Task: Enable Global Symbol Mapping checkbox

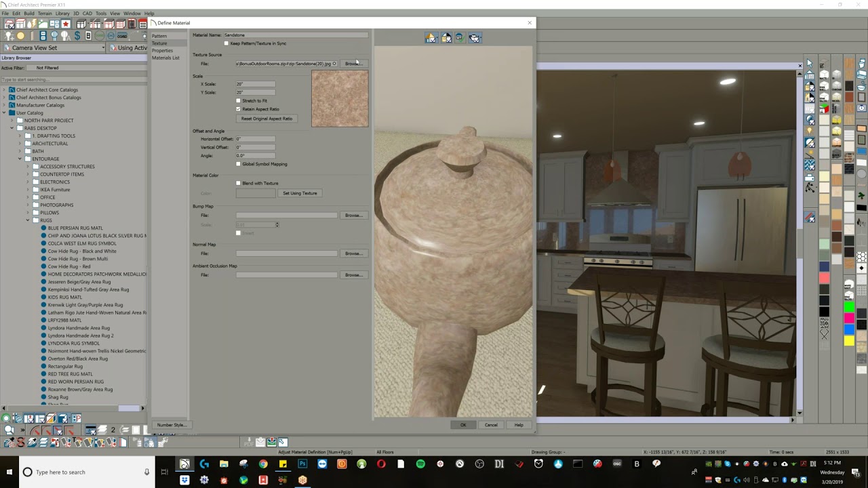Action: pyautogui.click(x=238, y=164)
